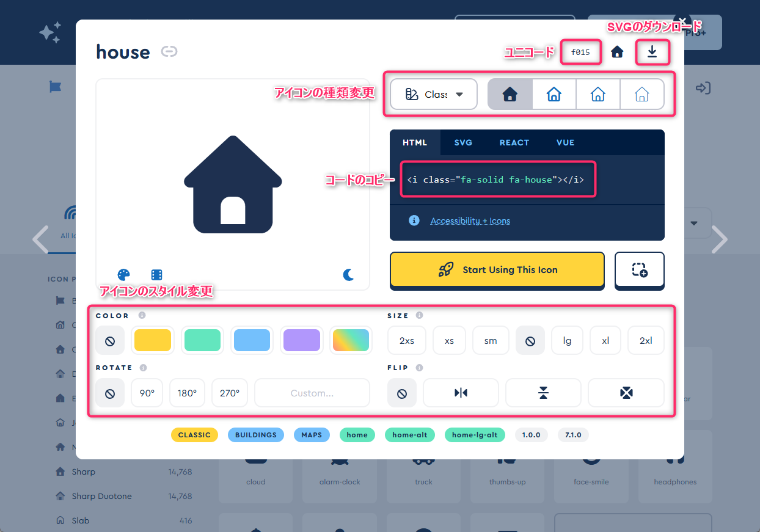The image size is (760, 532).
Task: Switch to the REACT code tab
Action: (x=514, y=142)
